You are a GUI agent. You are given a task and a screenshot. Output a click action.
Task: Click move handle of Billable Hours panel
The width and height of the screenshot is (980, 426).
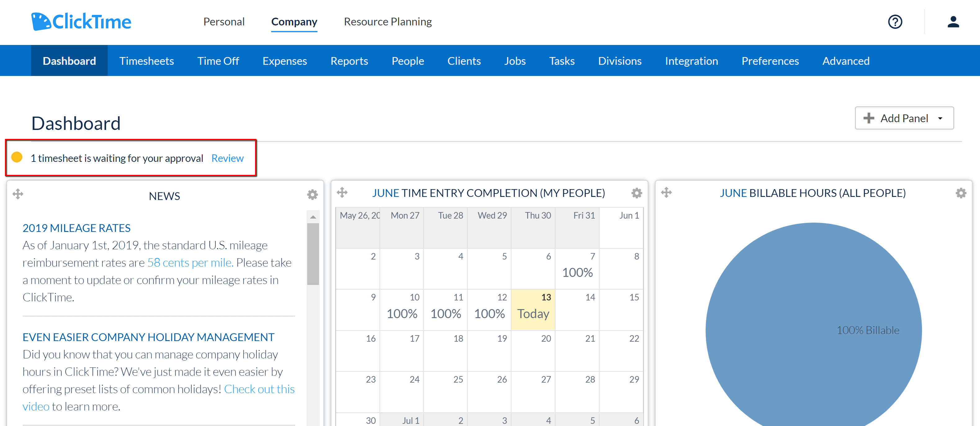(x=666, y=192)
